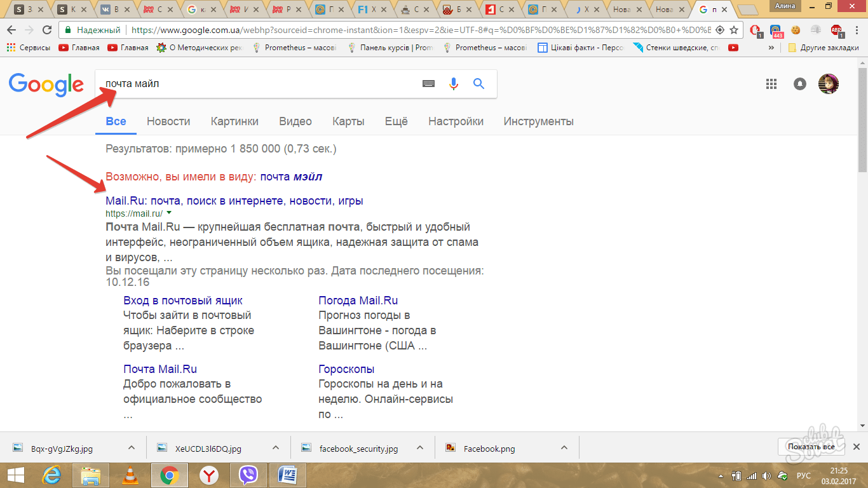Image resolution: width=868 pixels, height=488 pixels.
Task: Close the downloads bar
Action: (857, 447)
